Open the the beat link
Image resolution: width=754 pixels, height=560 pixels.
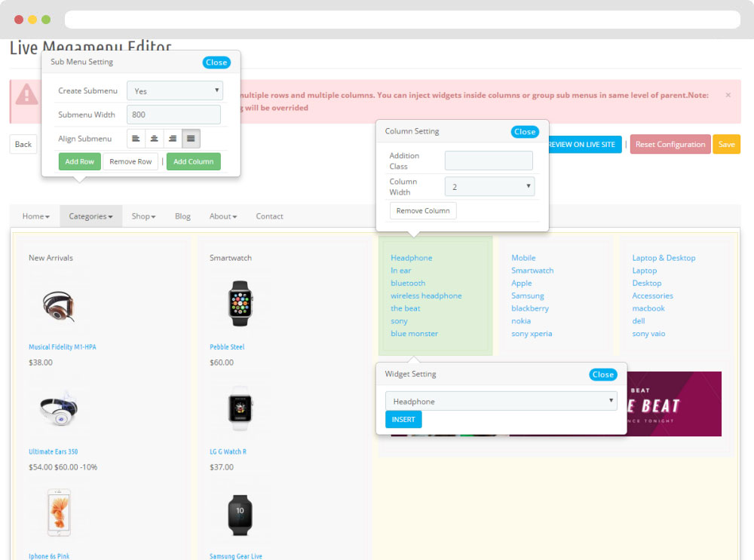point(406,308)
